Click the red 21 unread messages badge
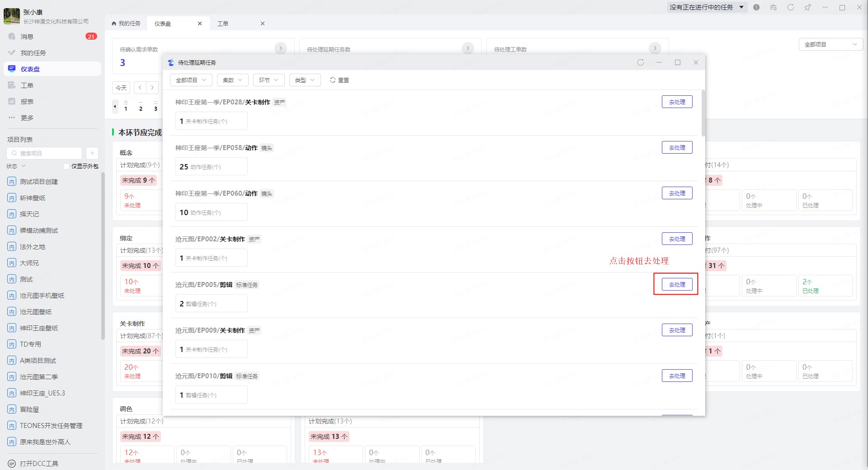Image resolution: width=868 pixels, height=470 pixels. (91, 37)
